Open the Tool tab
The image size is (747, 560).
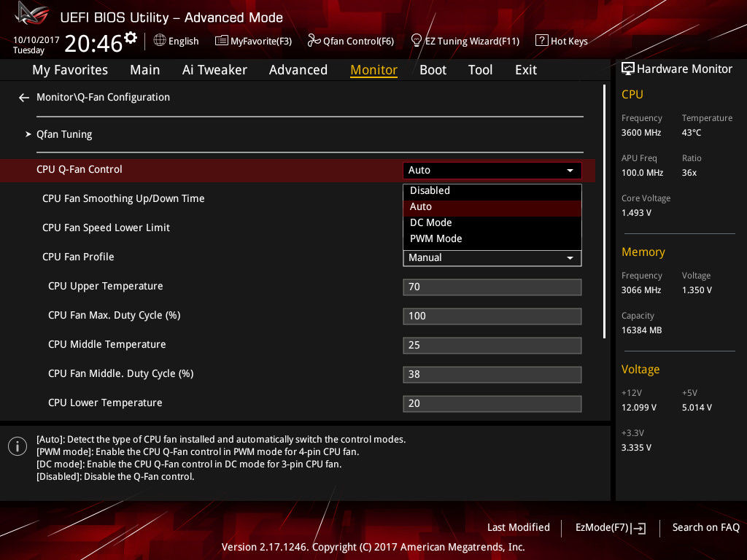tap(480, 70)
